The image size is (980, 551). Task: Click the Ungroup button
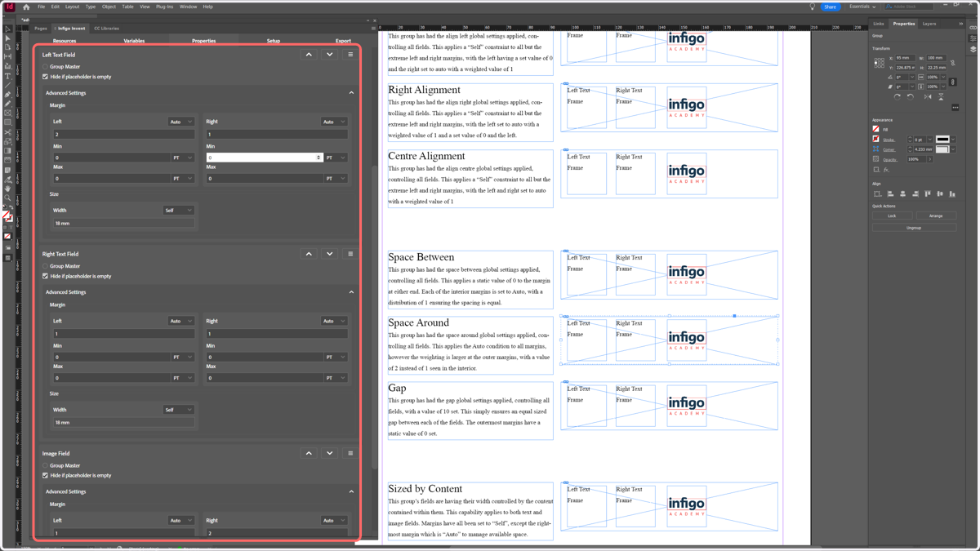point(914,228)
